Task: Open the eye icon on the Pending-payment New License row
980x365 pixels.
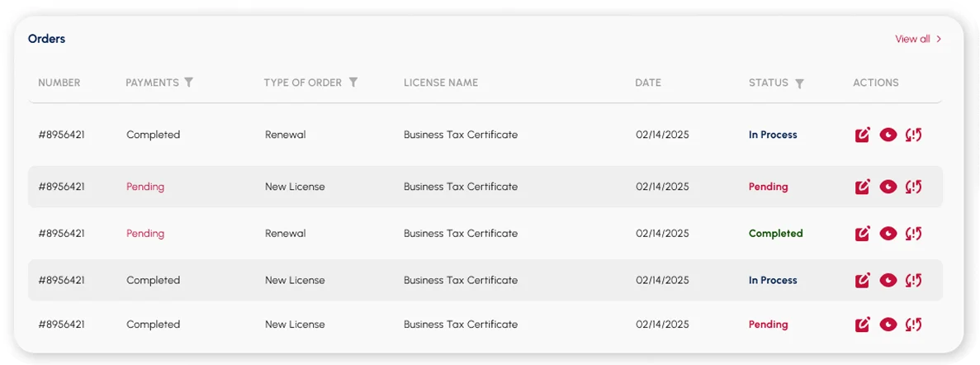Action: point(888,187)
